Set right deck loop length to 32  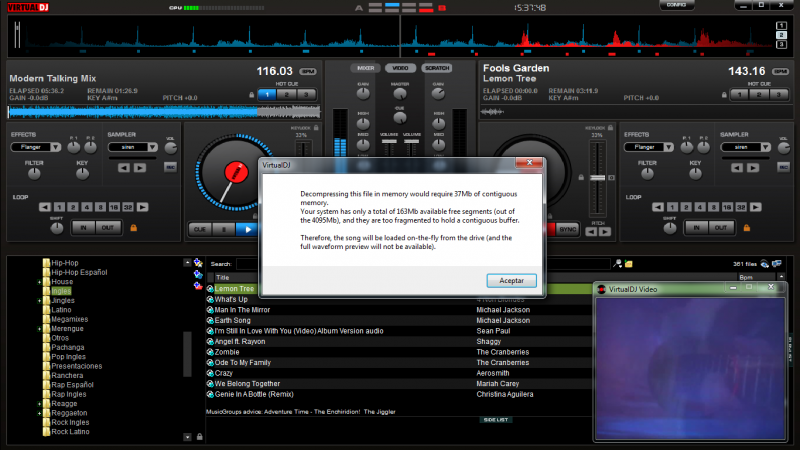click(741, 207)
